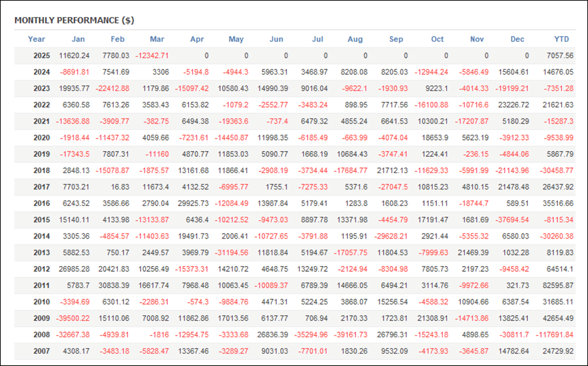Select the Monthly Performance ($) heading
Image resolution: width=588 pixels, height=366 pixels.
(x=74, y=20)
